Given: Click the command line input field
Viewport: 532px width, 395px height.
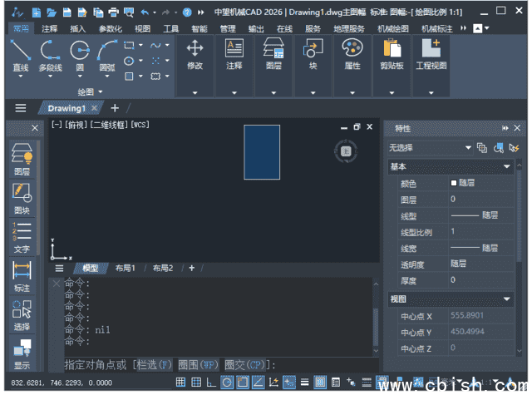Looking at the screenshot, I should click(221, 365).
